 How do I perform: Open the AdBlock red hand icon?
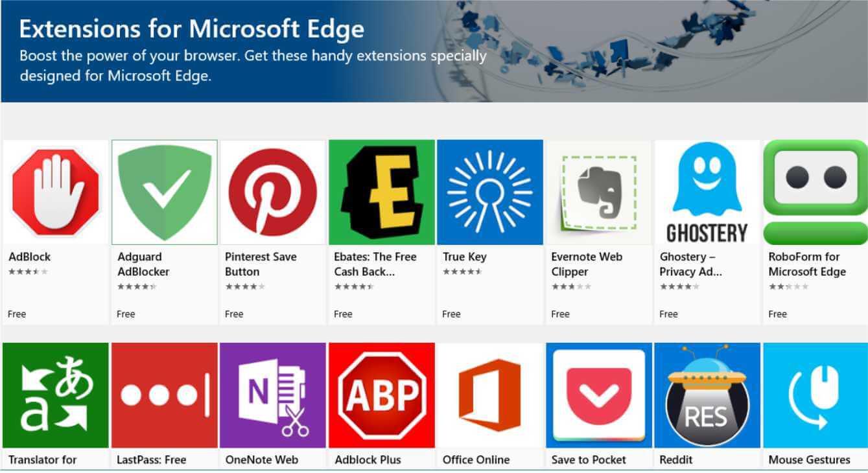[x=56, y=192]
